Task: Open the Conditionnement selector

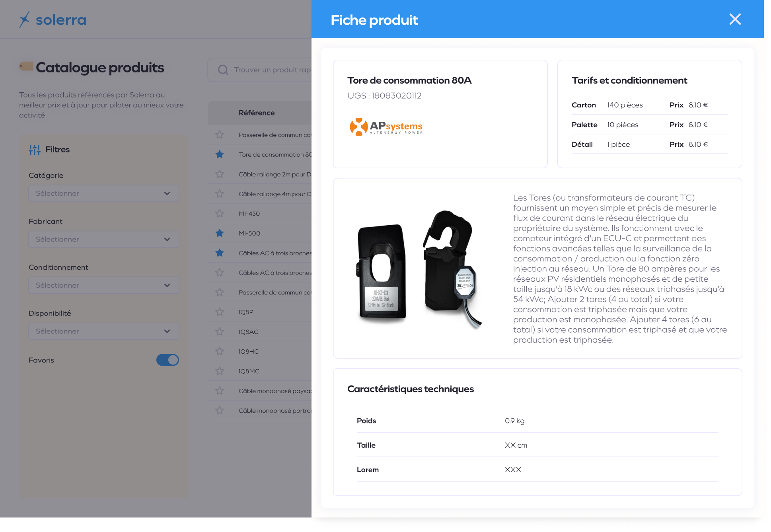Action: [104, 285]
